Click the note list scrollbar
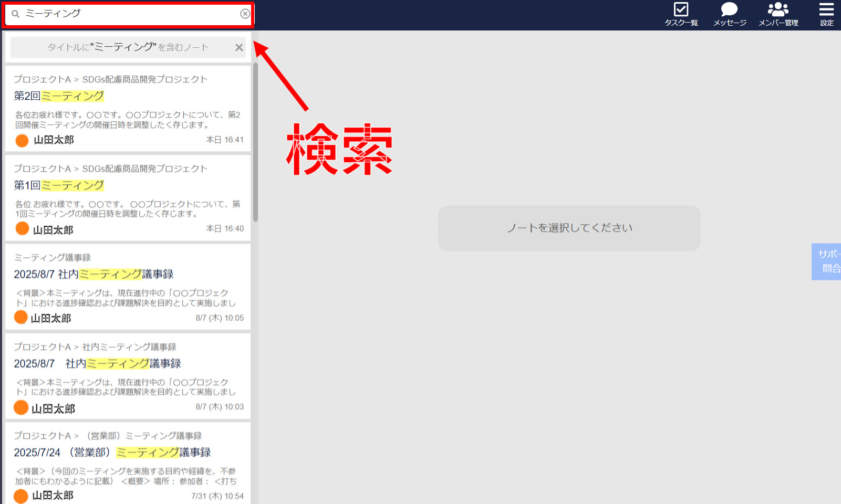841x504 pixels. [255, 142]
